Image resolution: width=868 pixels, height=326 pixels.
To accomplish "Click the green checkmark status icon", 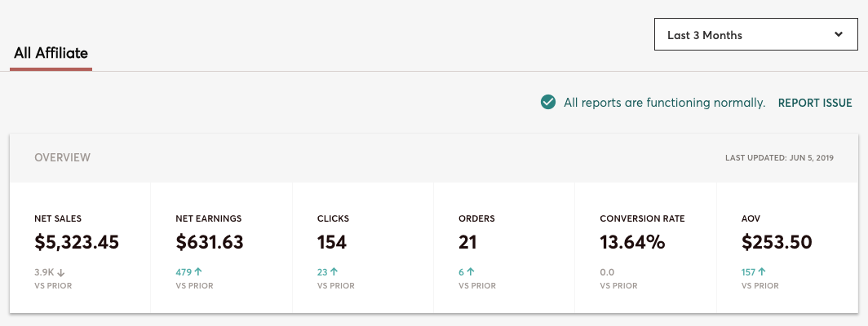I will [548, 103].
